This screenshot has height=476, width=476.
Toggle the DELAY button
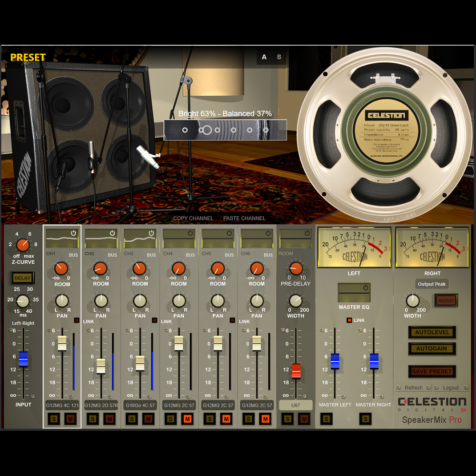point(22,278)
